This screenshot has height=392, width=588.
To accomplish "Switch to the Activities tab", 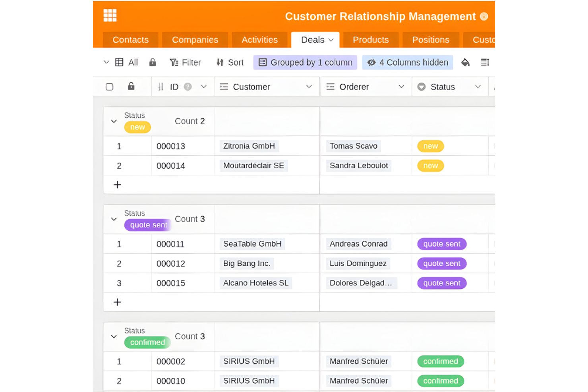I will [259, 40].
